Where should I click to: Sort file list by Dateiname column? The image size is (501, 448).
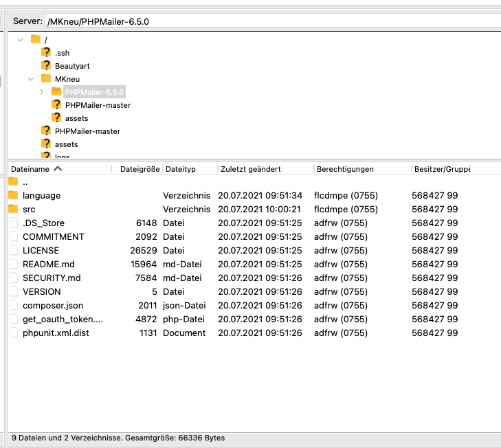[x=31, y=169]
